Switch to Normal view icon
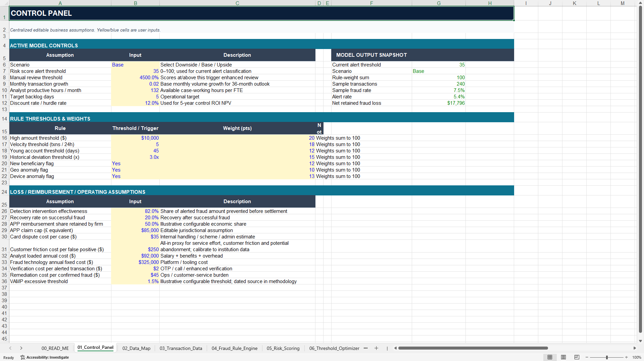This screenshot has height=361, width=644. click(550, 357)
